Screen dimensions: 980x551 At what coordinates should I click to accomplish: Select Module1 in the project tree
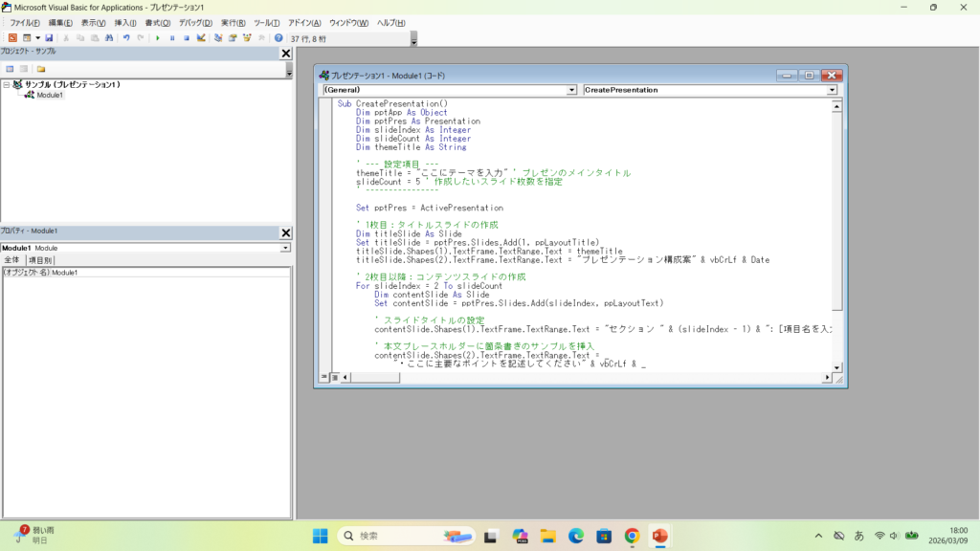pyautogui.click(x=50, y=96)
